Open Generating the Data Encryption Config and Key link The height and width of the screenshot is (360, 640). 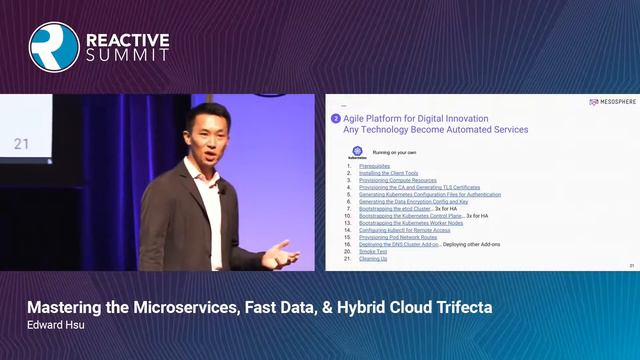coord(413,202)
